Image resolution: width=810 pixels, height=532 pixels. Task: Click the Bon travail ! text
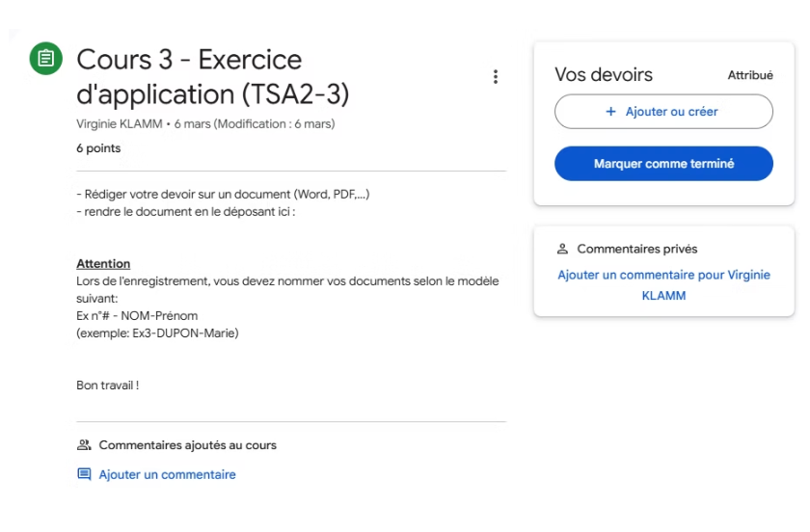(x=107, y=386)
